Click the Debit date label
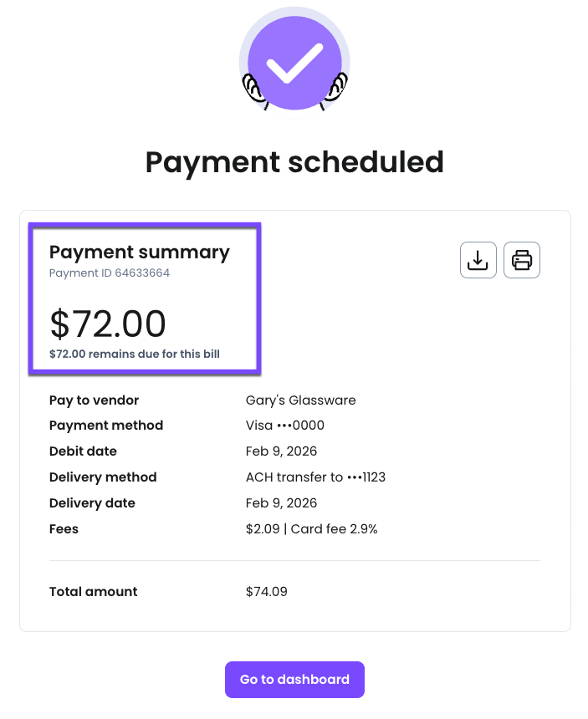The image size is (588, 719). tap(83, 451)
